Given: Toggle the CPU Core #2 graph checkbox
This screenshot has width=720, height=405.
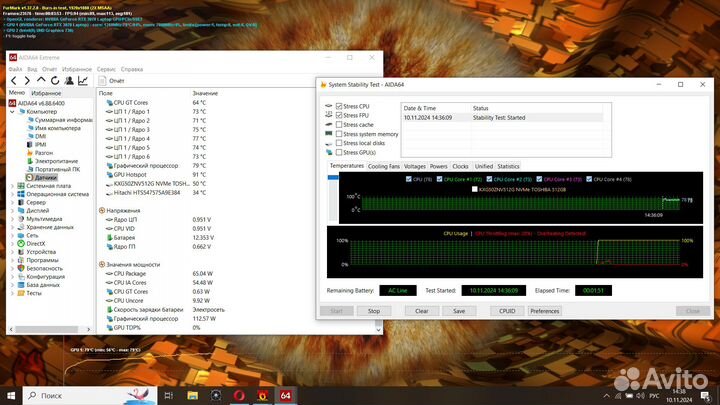Looking at the screenshot, I should click(489, 179).
